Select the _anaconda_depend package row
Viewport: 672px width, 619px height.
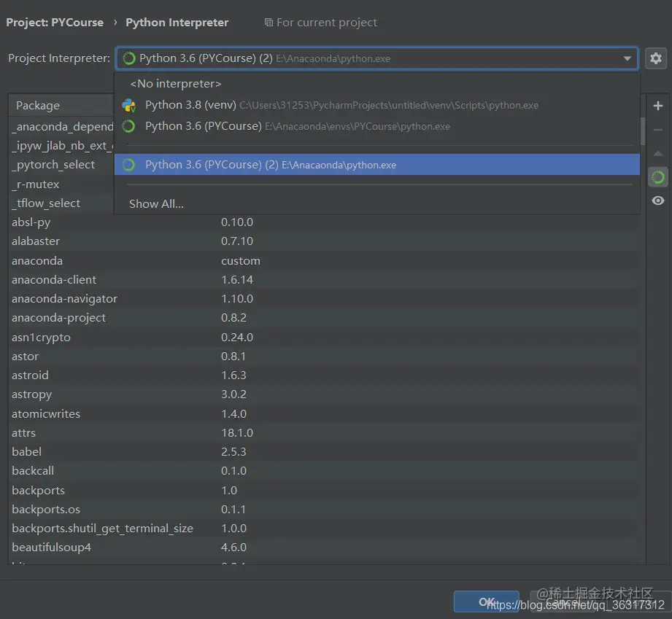tap(61, 127)
